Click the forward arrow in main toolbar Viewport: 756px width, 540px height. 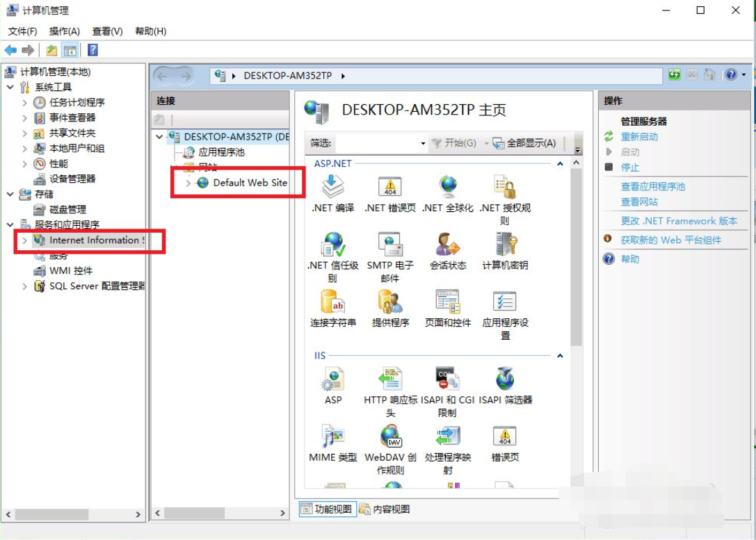(x=28, y=50)
